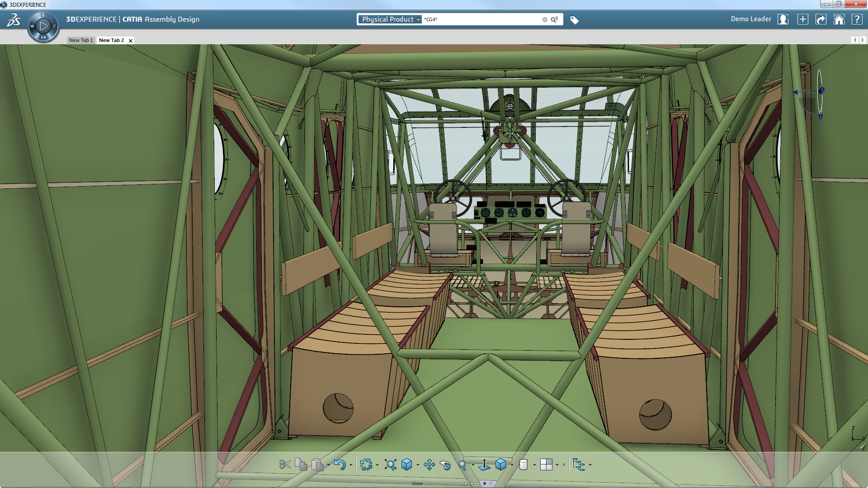Viewport: 868px width, 488px height.
Task: Click the compass play button
Action: click(x=43, y=26)
